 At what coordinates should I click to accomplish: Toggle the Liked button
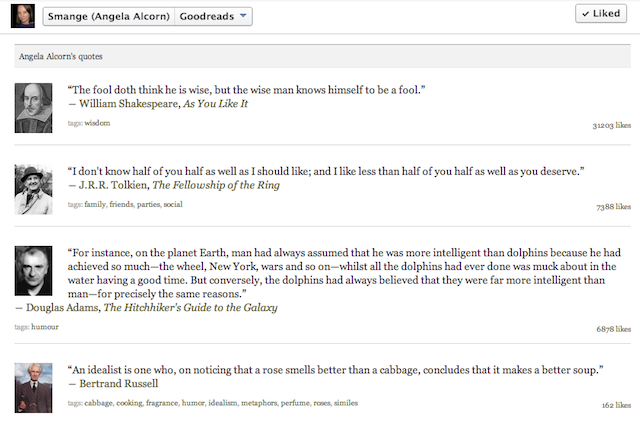(601, 13)
